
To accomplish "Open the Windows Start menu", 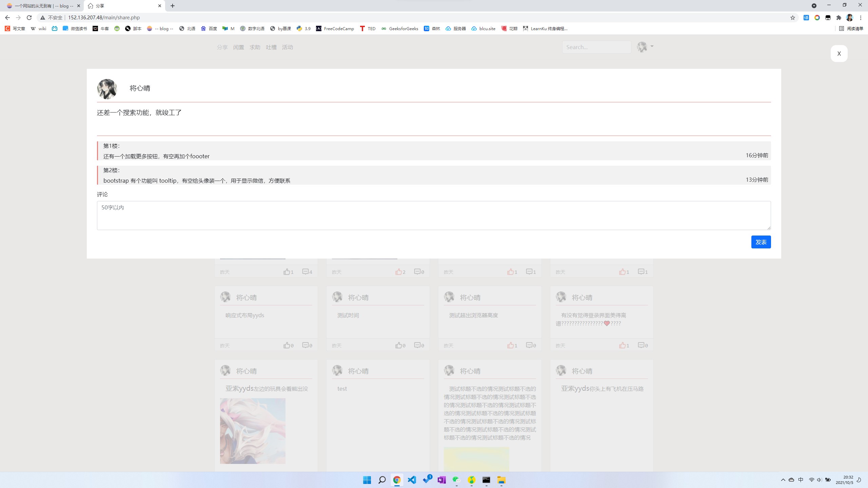I will [x=367, y=480].
